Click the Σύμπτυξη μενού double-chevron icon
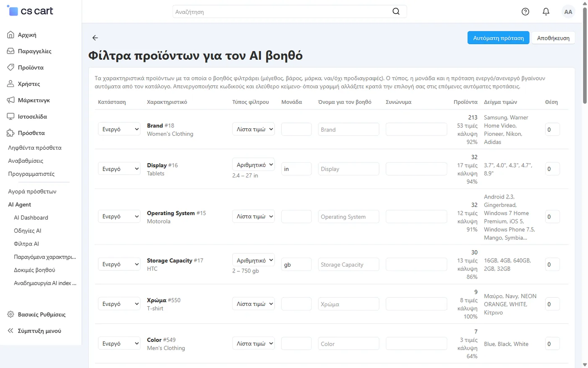The height and width of the screenshot is (368, 588). tap(11, 331)
